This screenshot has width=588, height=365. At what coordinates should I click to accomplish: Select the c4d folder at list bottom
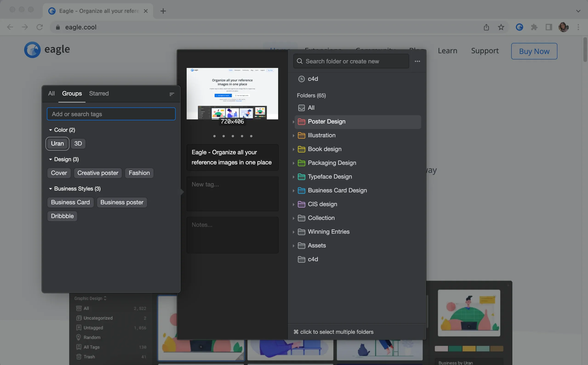pyautogui.click(x=358, y=259)
